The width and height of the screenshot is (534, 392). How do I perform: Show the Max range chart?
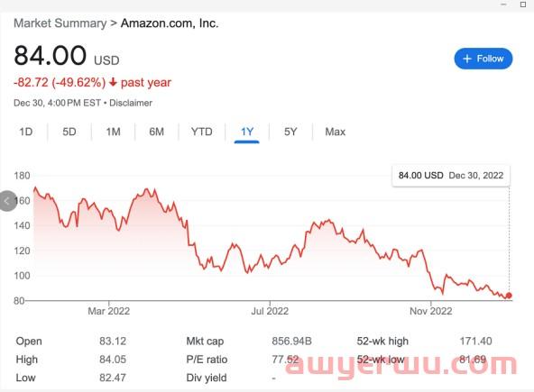pyautogui.click(x=336, y=132)
